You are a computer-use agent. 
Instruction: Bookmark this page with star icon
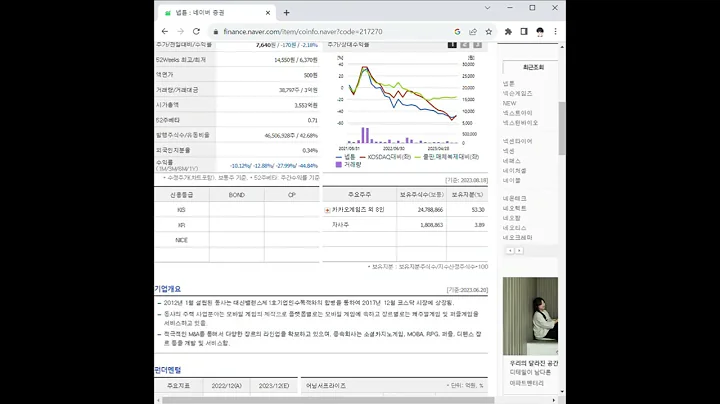coord(489,32)
